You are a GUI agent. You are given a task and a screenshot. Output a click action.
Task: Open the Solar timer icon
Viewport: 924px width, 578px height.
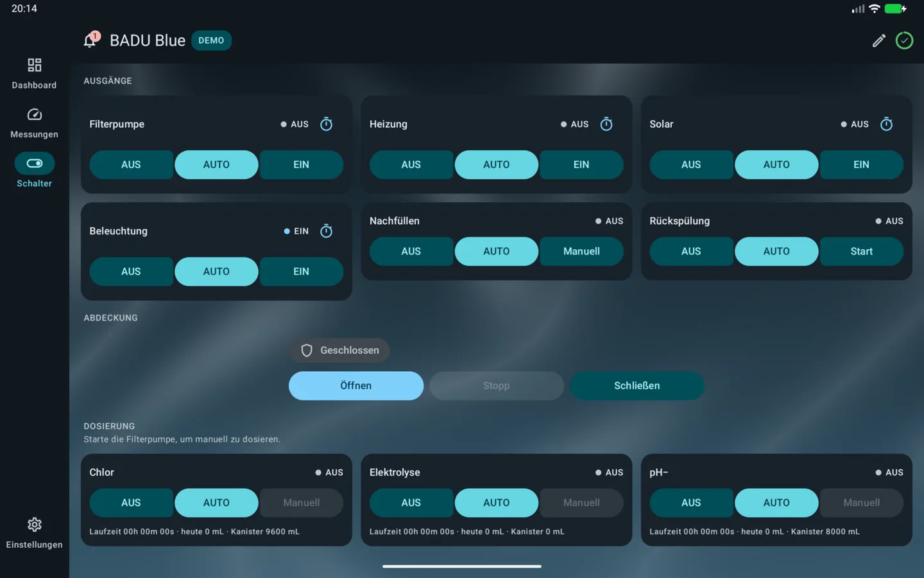pyautogui.click(x=886, y=124)
